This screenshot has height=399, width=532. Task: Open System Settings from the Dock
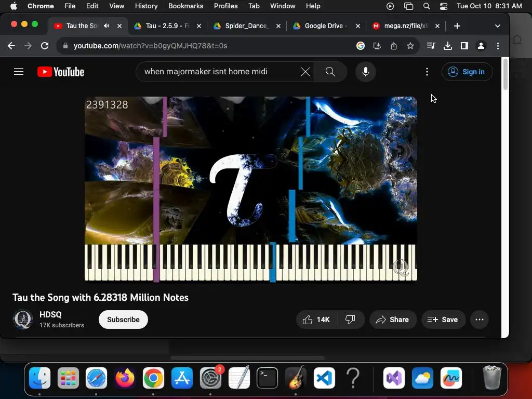point(210,378)
